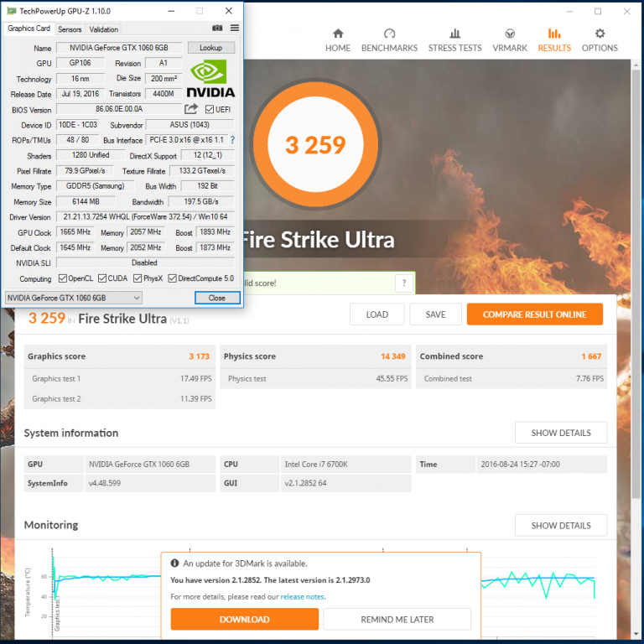The height and width of the screenshot is (644, 644).
Task: Open the Stress Tests icon
Action: (x=454, y=34)
